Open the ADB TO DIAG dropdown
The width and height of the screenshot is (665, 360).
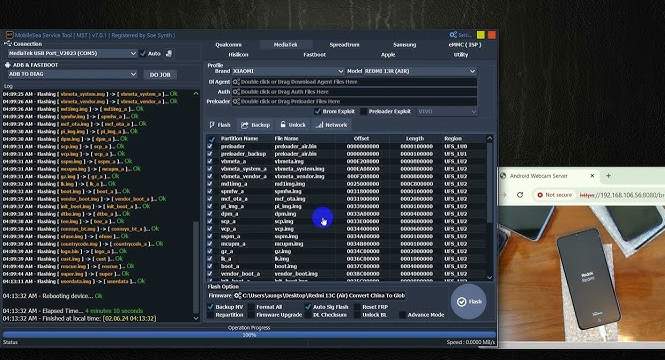click(73, 74)
